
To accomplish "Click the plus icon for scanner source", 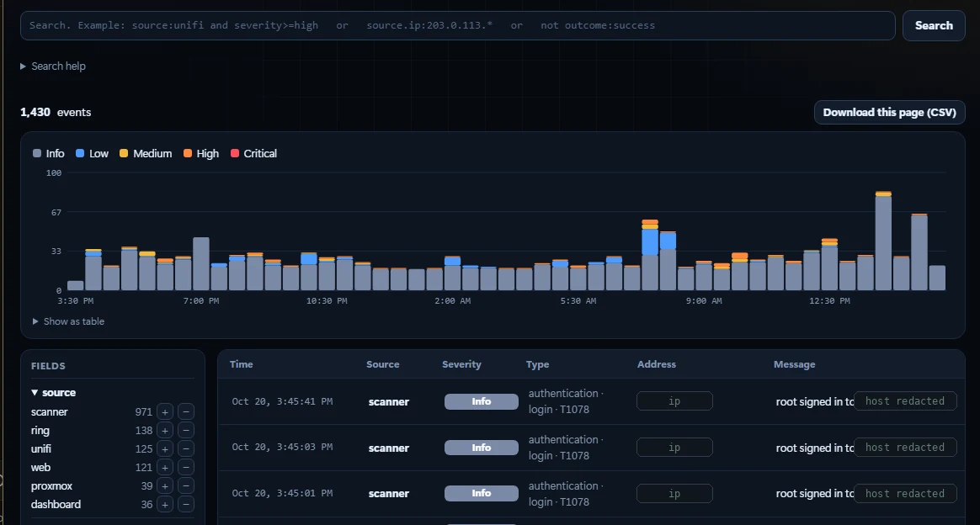I will [165, 412].
